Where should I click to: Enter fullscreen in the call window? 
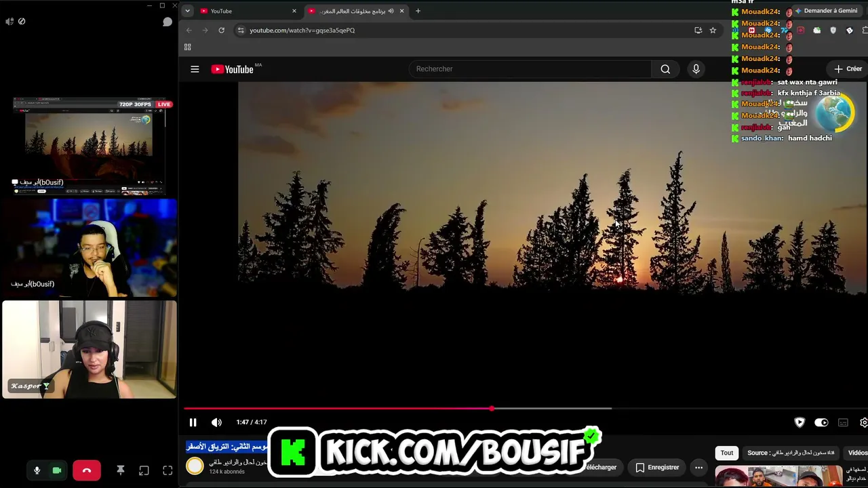pos(167,470)
